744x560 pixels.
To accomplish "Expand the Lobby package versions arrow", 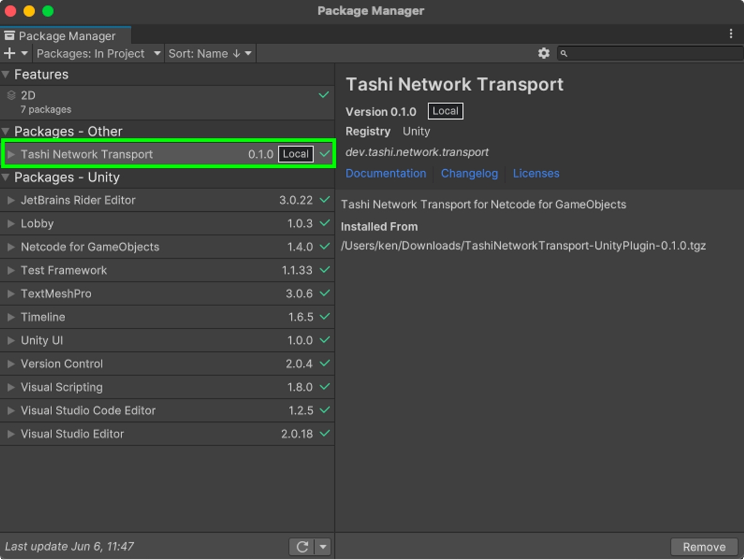I will point(11,224).
